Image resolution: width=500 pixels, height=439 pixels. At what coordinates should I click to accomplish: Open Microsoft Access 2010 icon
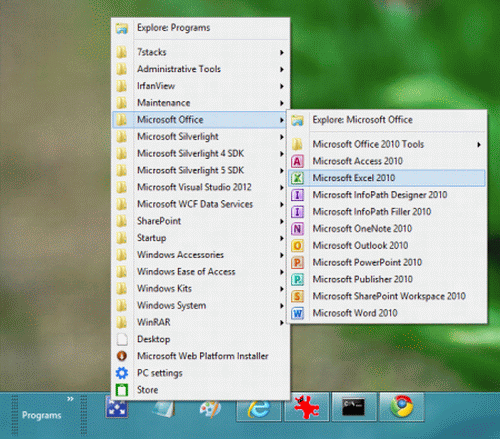pos(297,161)
